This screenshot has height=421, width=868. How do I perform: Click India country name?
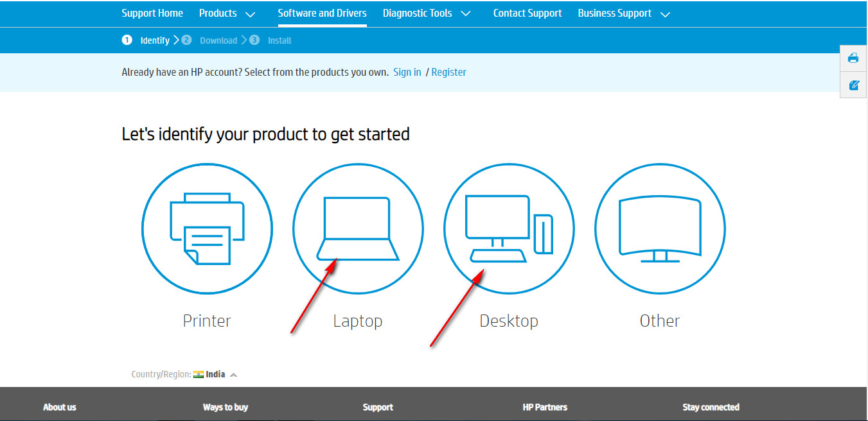[x=215, y=374]
